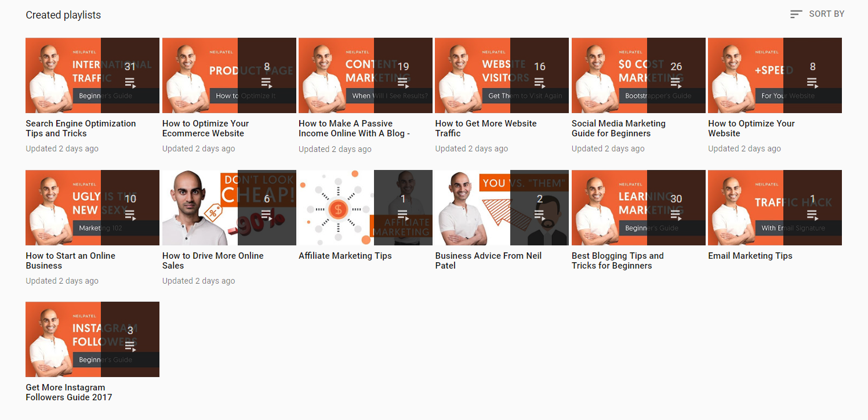Viewport: 868px width, 420px height.
Task: Open How to Optimize Your Website playlist
Action: 751,128
